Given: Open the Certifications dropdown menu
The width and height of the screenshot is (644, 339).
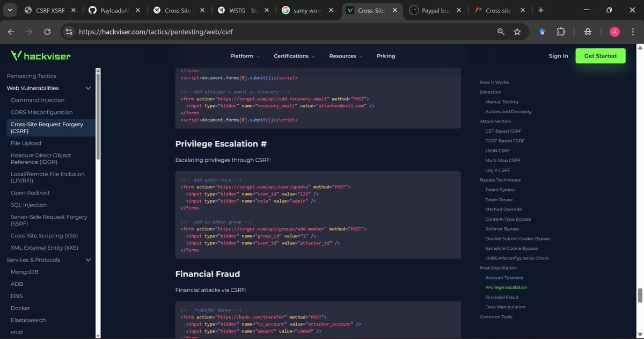Looking at the screenshot, I should 294,56.
